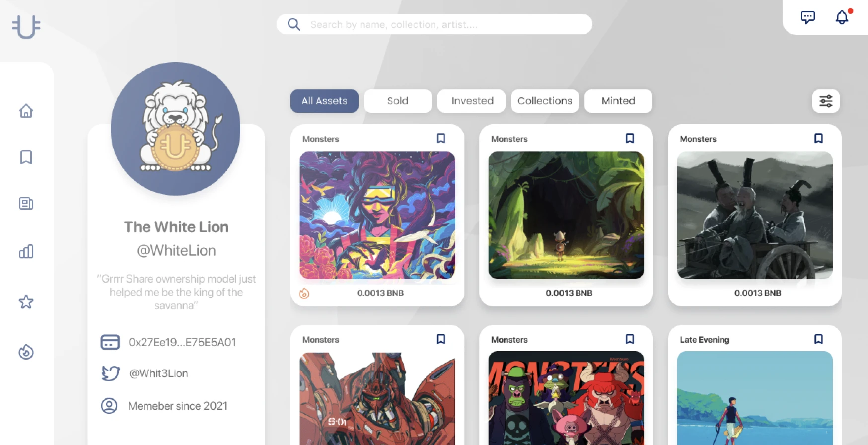Select the All Assets tab
The image size is (868, 445).
[x=324, y=101]
